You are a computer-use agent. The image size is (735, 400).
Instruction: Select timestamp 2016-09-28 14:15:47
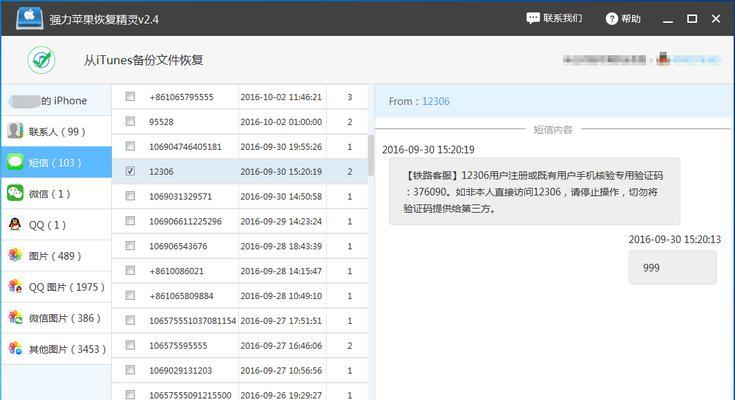(x=281, y=271)
